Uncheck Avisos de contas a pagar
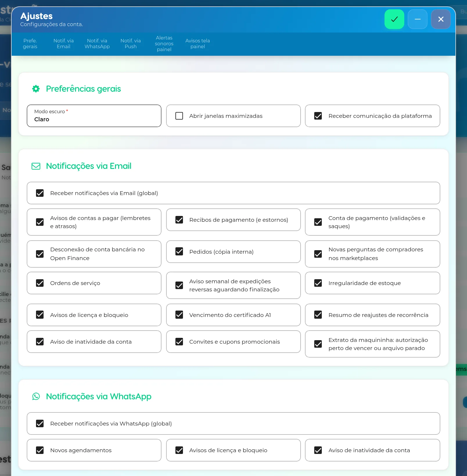 pos(40,222)
